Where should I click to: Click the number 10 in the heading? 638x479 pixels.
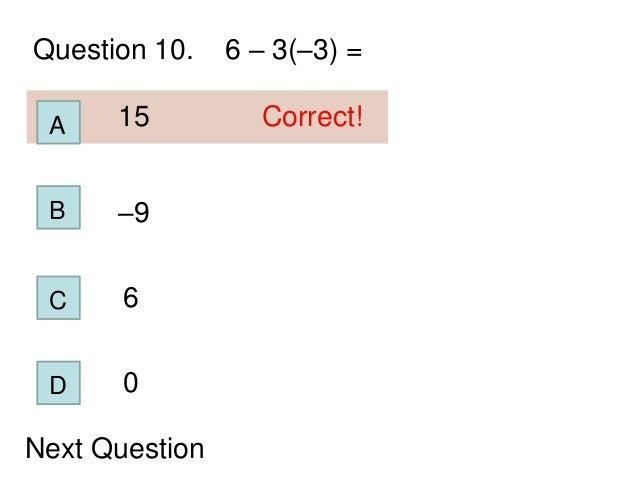pyautogui.click(x=169, y=50)
